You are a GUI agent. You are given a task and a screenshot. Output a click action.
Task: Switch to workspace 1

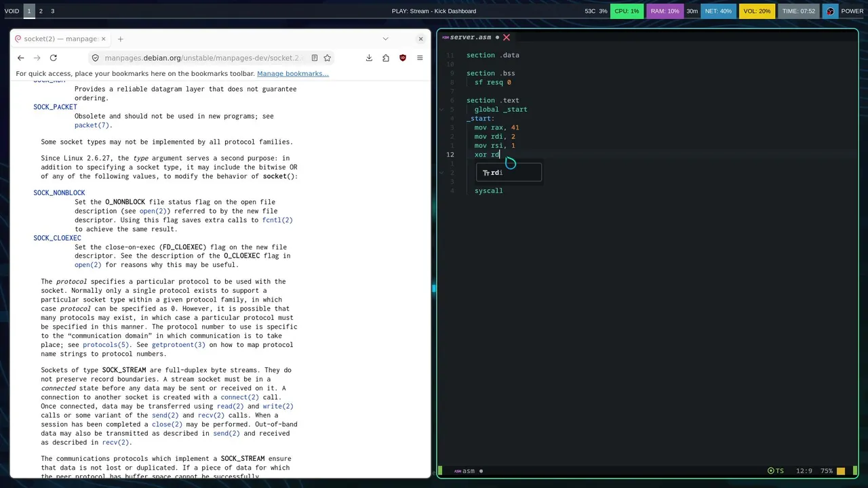29,11
